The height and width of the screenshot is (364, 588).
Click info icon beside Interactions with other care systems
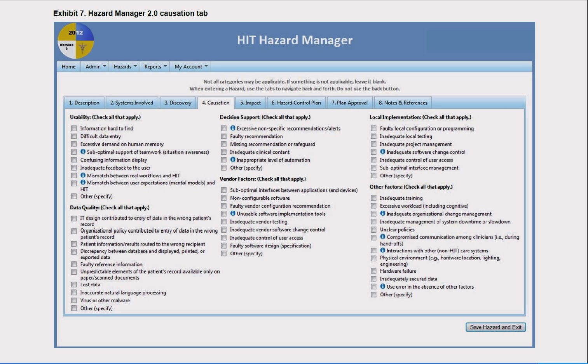[x=382, y=250]
